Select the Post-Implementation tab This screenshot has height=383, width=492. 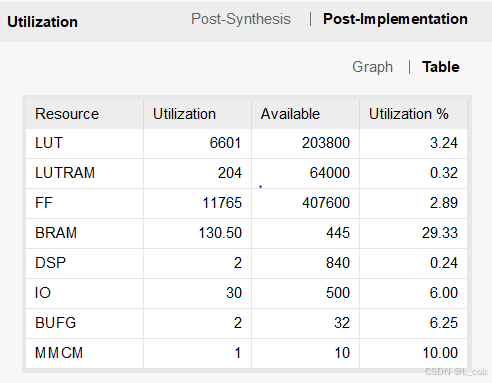click(395, 19)
